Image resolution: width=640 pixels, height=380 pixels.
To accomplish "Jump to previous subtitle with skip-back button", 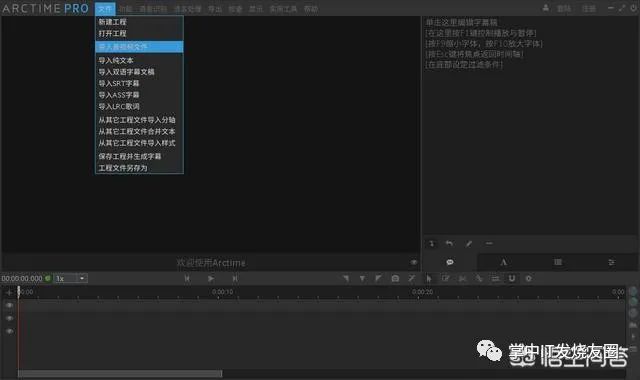I will coord(187,279).
